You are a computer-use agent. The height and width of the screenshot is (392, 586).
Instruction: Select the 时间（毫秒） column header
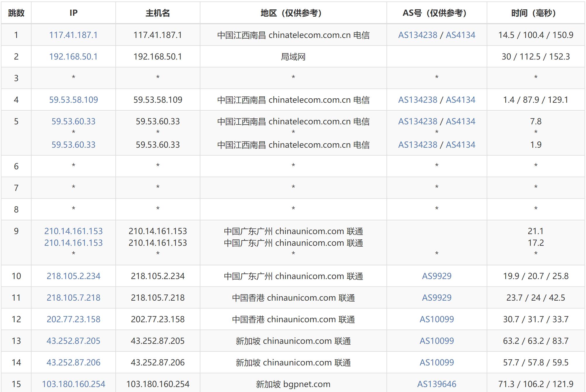click(536, 13)
